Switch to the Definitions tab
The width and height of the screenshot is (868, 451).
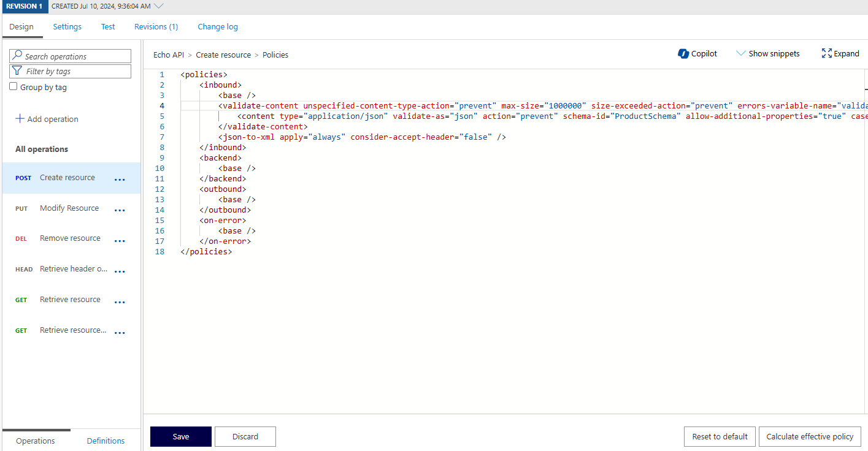pyautogui.click(x=106, y=441)
